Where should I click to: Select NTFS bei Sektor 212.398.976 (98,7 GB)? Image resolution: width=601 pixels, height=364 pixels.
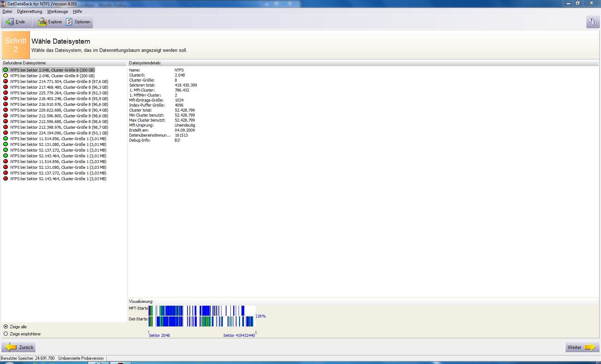(x=59, y=127)
